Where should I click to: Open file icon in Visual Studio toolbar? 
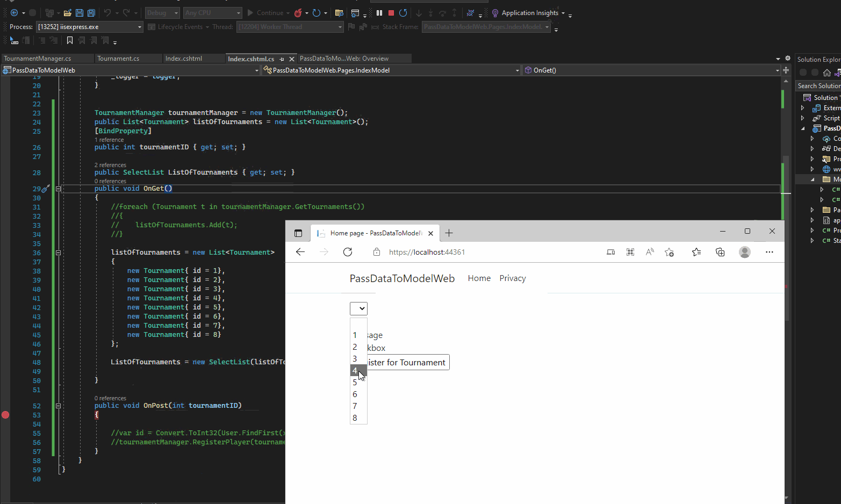[68, 13]
